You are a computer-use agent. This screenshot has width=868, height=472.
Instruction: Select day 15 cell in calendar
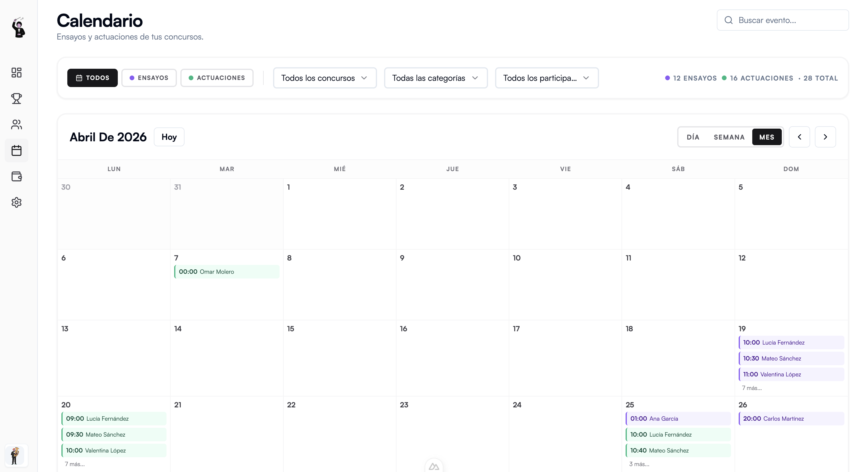340,358
